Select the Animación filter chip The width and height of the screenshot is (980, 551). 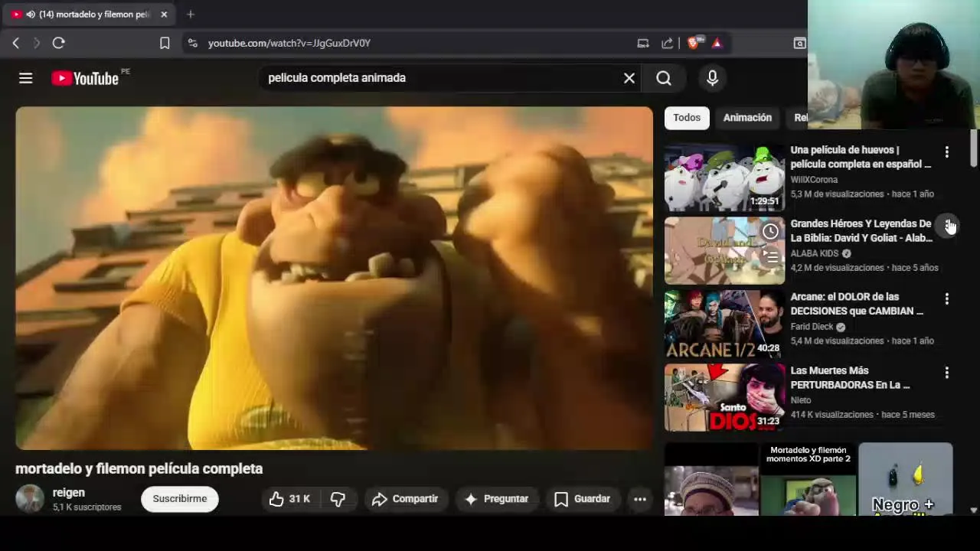(x=747, y=118)
